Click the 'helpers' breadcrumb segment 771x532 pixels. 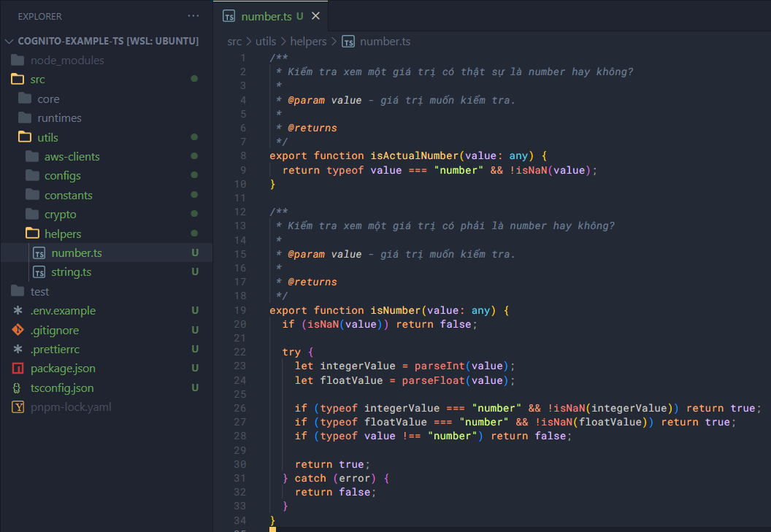308,42
